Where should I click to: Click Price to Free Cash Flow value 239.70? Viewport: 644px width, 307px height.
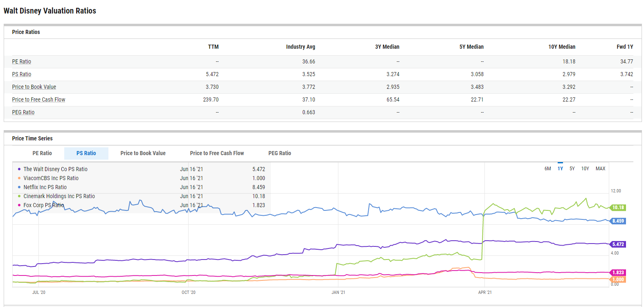coord(211,99)
